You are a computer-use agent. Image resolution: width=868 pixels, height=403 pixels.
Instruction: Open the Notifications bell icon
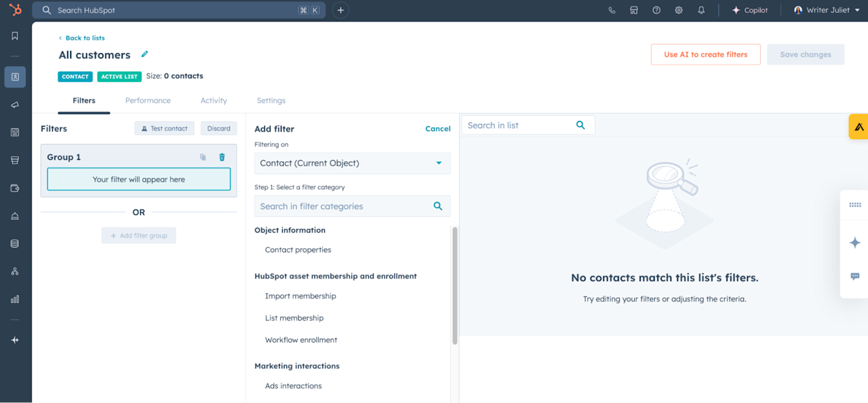click(x=701, y=11)
